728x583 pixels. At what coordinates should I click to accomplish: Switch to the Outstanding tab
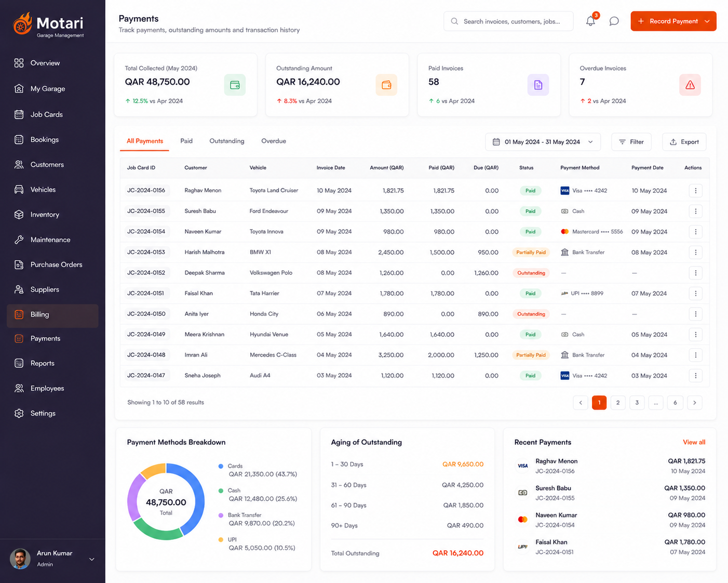(227, 141)
